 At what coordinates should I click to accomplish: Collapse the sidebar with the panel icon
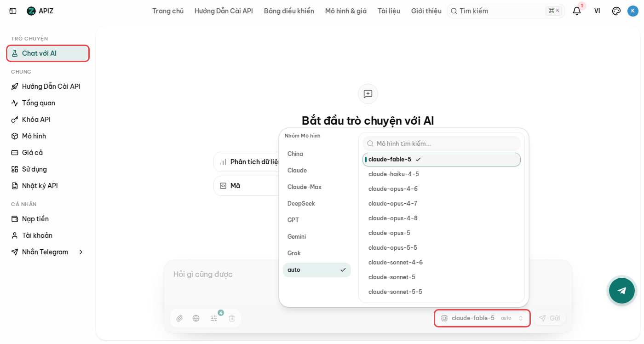pyautogui.click(x=13, y=11)
